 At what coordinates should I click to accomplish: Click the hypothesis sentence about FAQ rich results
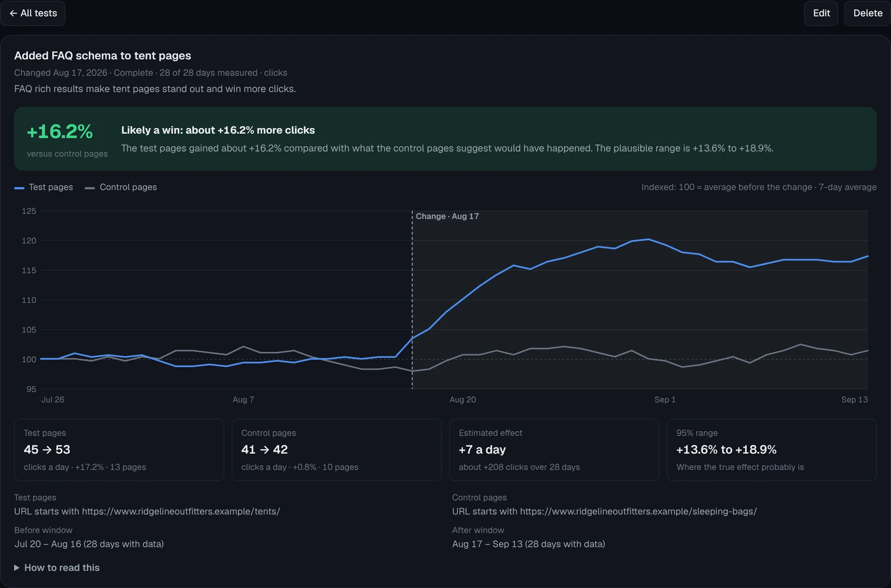[x=155, y=89]
